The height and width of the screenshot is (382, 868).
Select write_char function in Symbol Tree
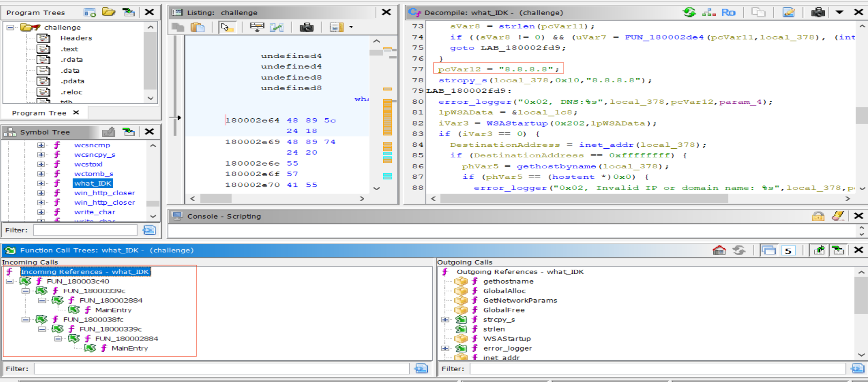click(x=95, y=212)
